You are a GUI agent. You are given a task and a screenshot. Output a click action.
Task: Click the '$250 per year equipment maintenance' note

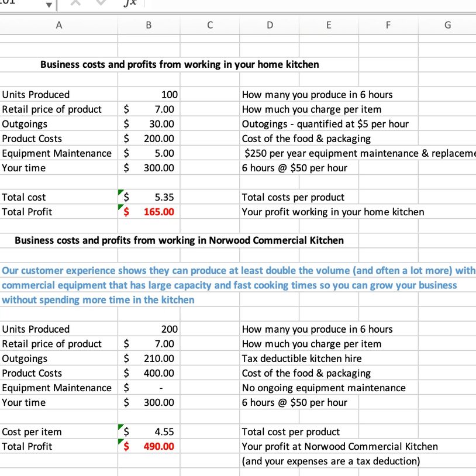coord(357,153)
